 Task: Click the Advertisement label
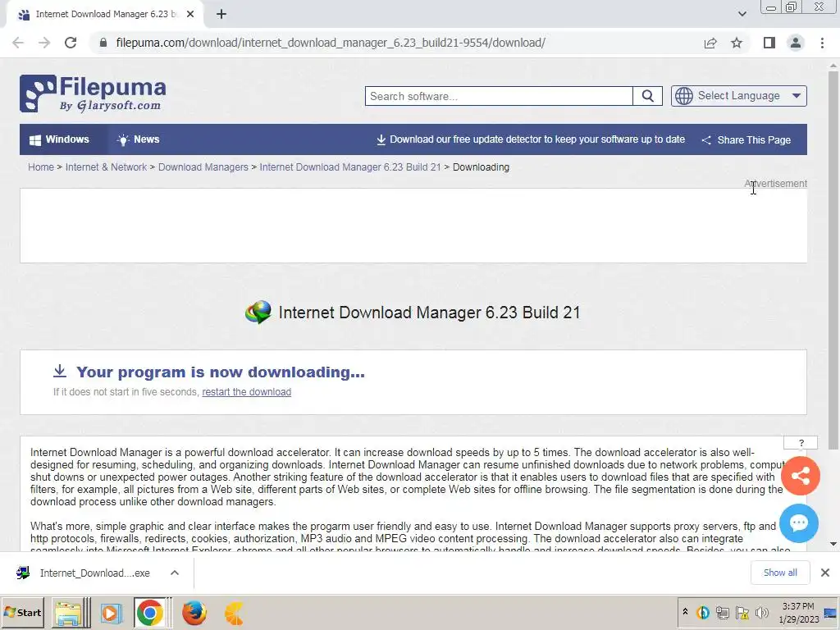point(775,183)
